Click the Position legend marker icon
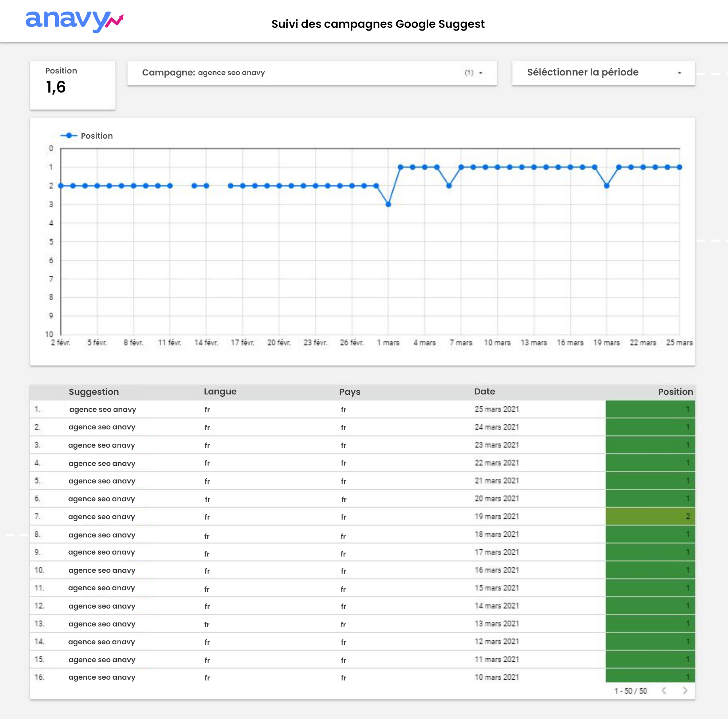Screen dimensions: 728x719 (69, 135)
